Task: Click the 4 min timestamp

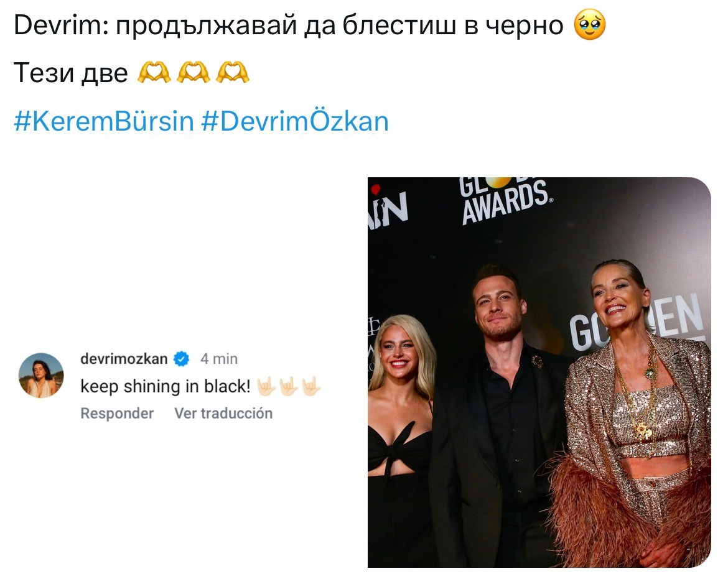Action: pyautogui.click(x=218, y=359)
